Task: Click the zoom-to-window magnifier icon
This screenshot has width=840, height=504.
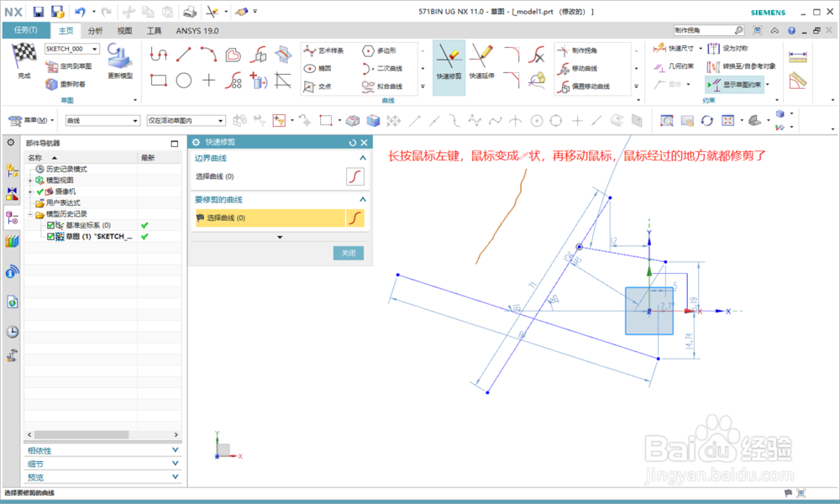Action: coord(666,120)
